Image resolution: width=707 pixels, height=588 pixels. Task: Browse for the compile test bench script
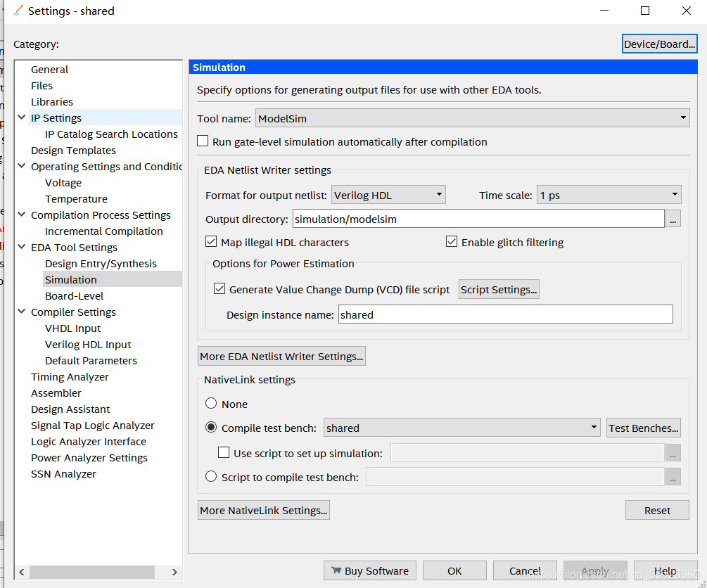(x=673, y=477)
